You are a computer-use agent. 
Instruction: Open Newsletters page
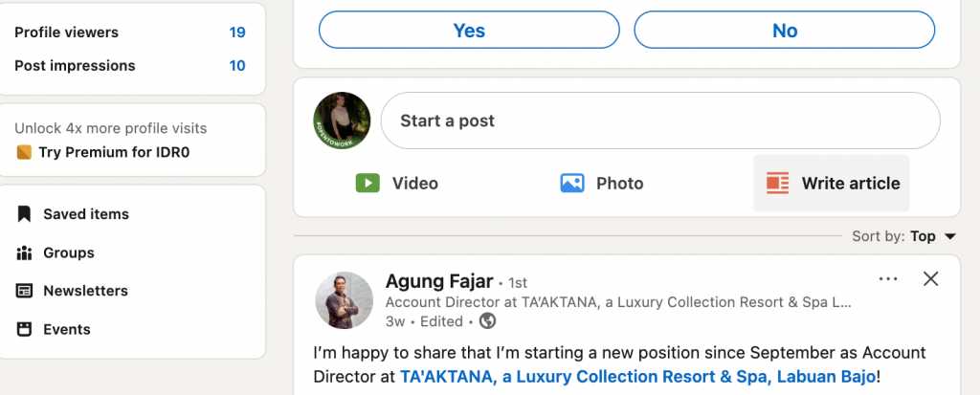pyautogui.click(x=85, y=291)
